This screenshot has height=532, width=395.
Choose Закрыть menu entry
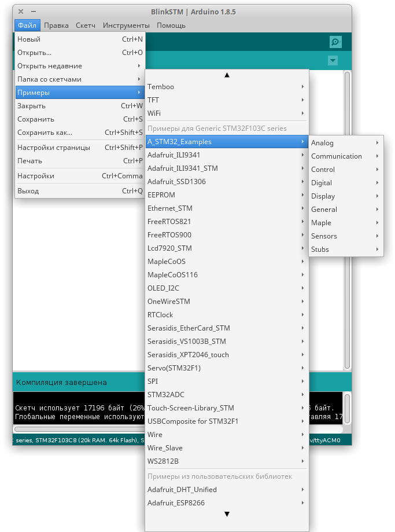point(80,106)
